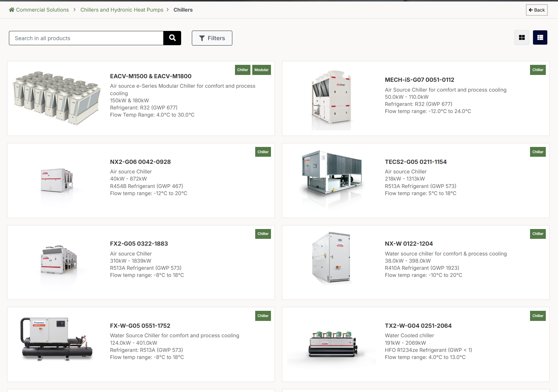558x392 pixels.
Task: Click the home icon in breadcrumb
Action: pyautogui.click(x=12, y=10)
